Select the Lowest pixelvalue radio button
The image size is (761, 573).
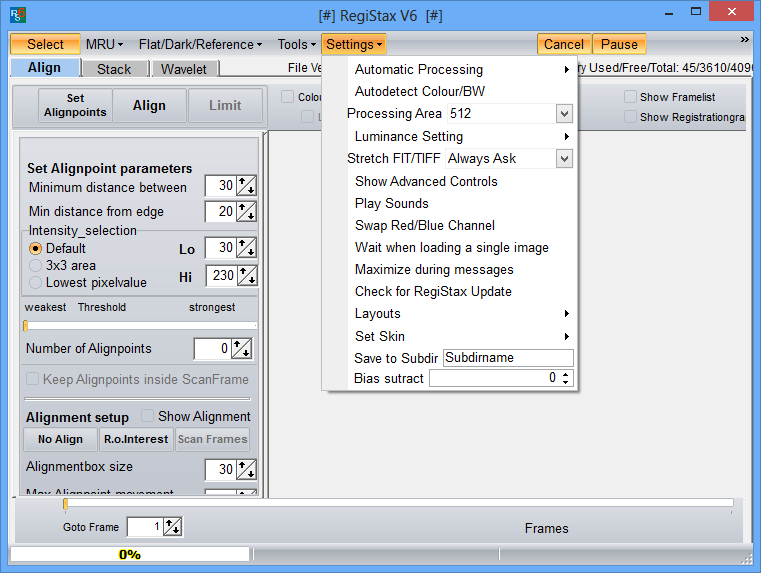(35, 282)
